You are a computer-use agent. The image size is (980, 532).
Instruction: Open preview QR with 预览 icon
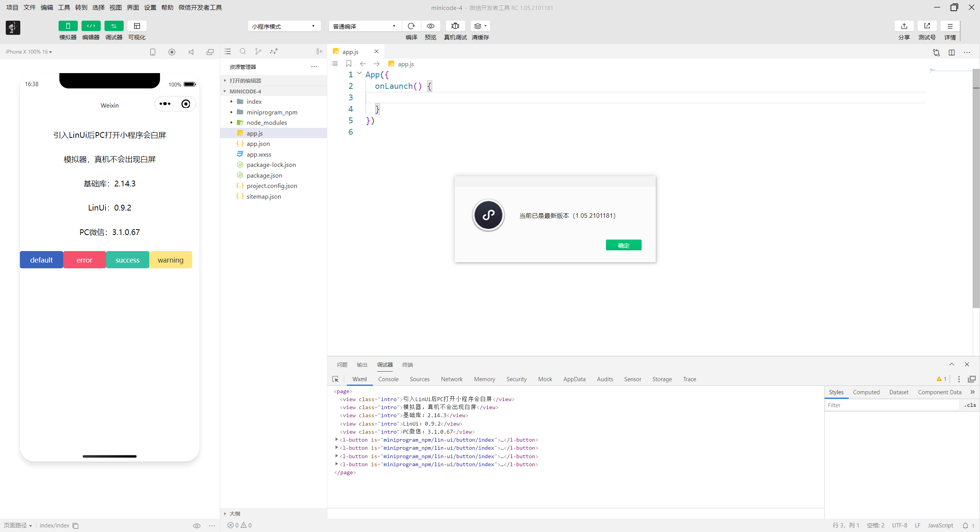(430, 26)
